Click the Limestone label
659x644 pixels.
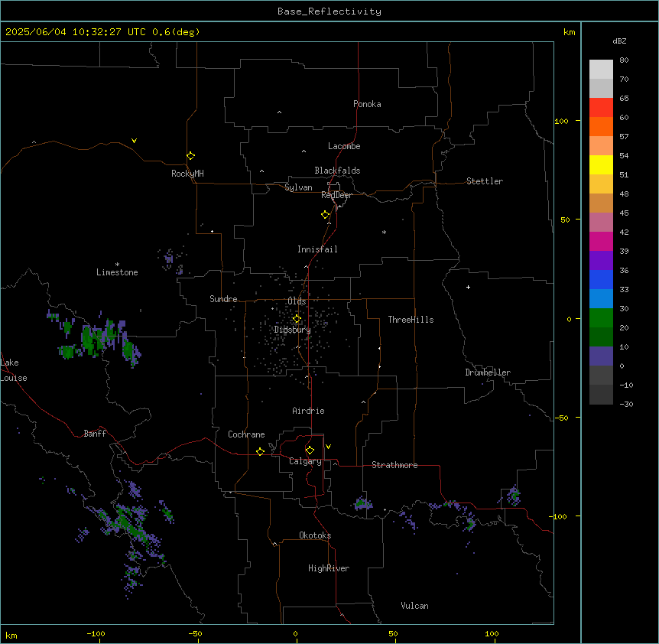tap(117, 272)
